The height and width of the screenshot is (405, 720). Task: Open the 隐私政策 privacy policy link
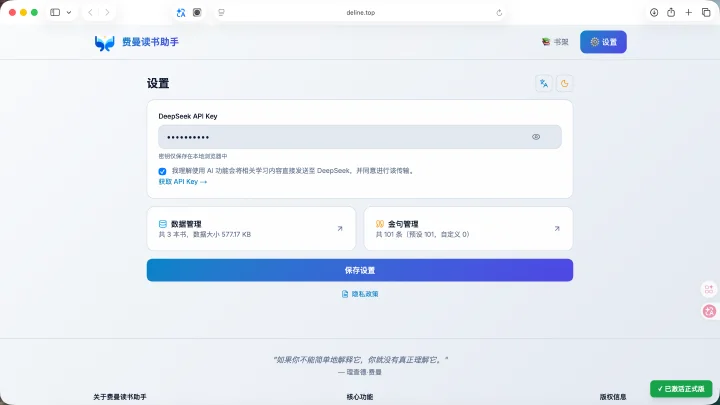pyautogui.click(x=360, y=294)
